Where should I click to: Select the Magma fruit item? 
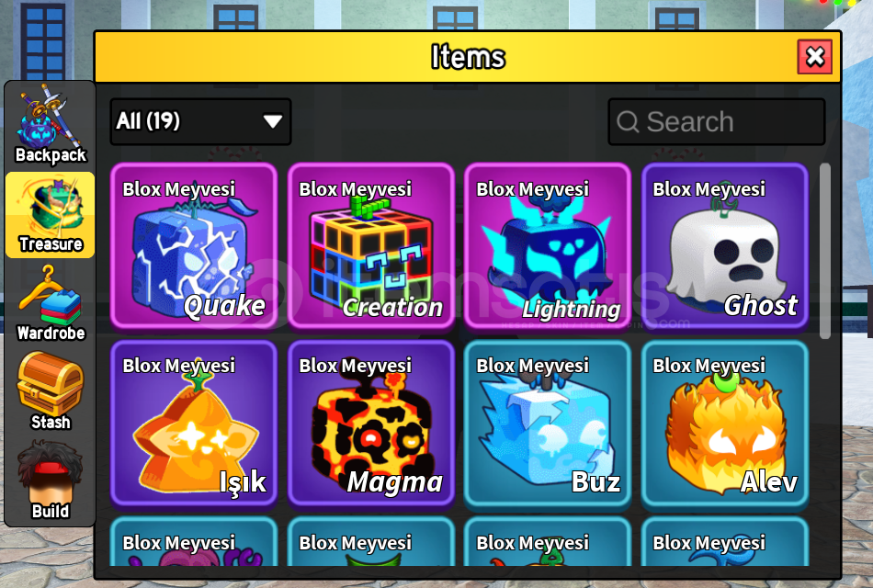(371, 423)
